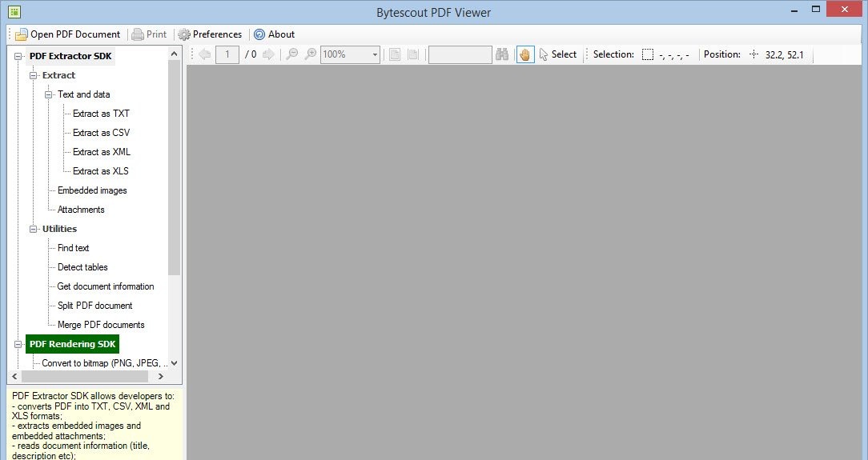Click the position crosshair icon

point(753,54)
